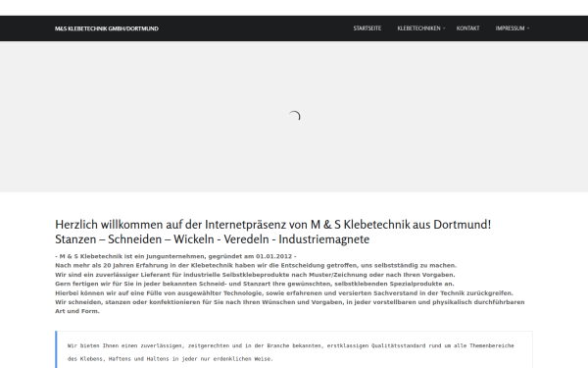This screenshot has width=588, height=368.
Task: Click the line 'Hierbei können wir auf eine Fülle'
Action: pos(284,292)
